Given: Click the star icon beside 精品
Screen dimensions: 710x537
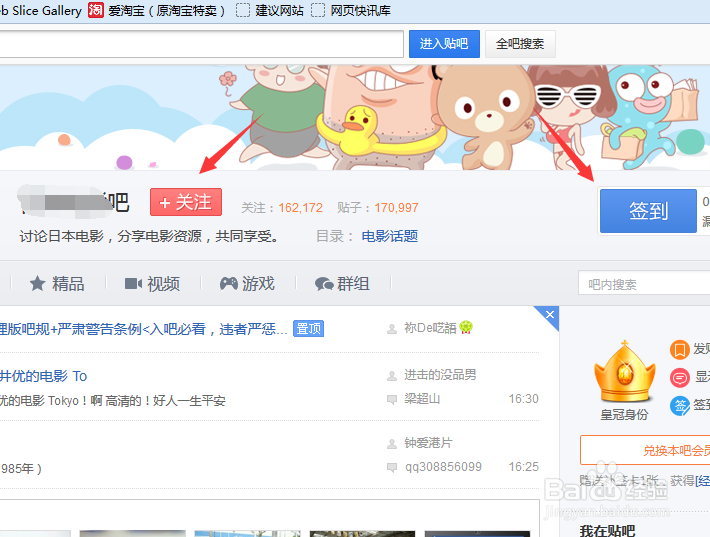Looking at the screenshot, I should point(38,284).
